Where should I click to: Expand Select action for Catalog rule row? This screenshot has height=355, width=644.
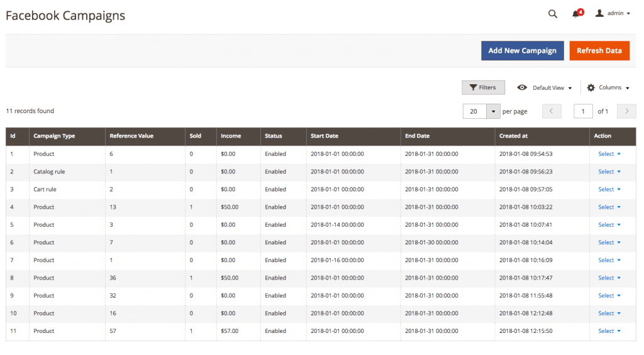(609, 172)
